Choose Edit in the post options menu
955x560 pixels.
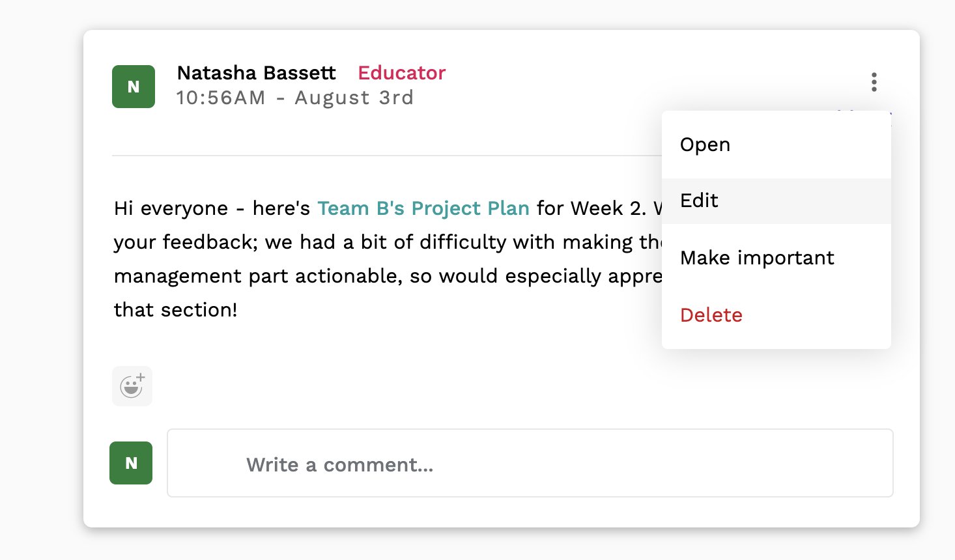click(x=777, y=201)
